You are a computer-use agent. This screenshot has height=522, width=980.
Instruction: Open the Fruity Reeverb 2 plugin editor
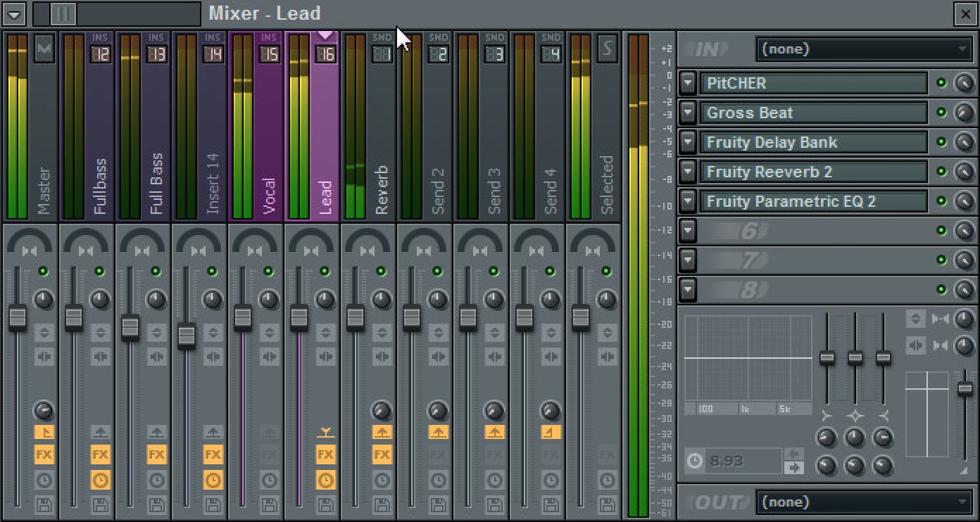coord(813,172)
